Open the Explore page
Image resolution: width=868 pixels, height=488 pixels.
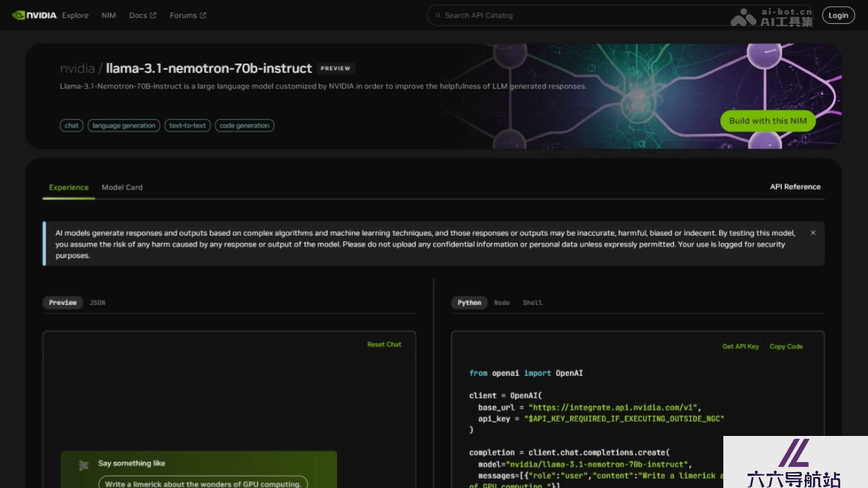tap(75, 15)
